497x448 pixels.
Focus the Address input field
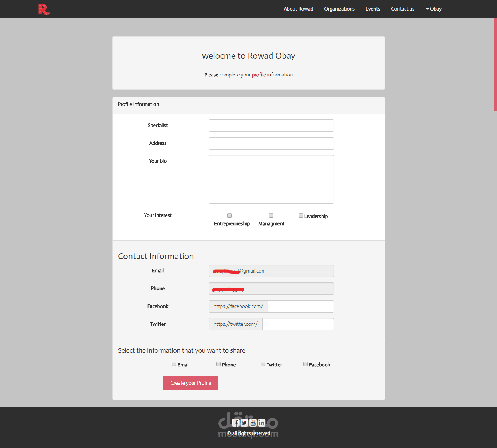[271, 143]
